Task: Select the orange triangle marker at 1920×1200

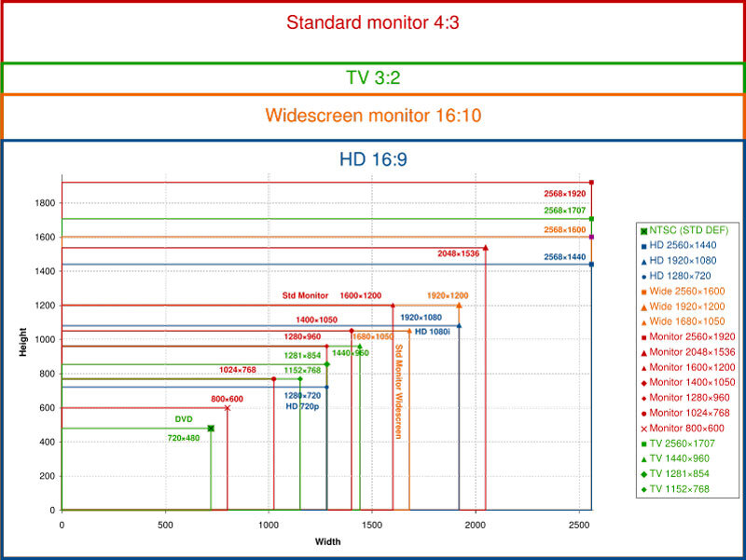Action: [459, 305]
